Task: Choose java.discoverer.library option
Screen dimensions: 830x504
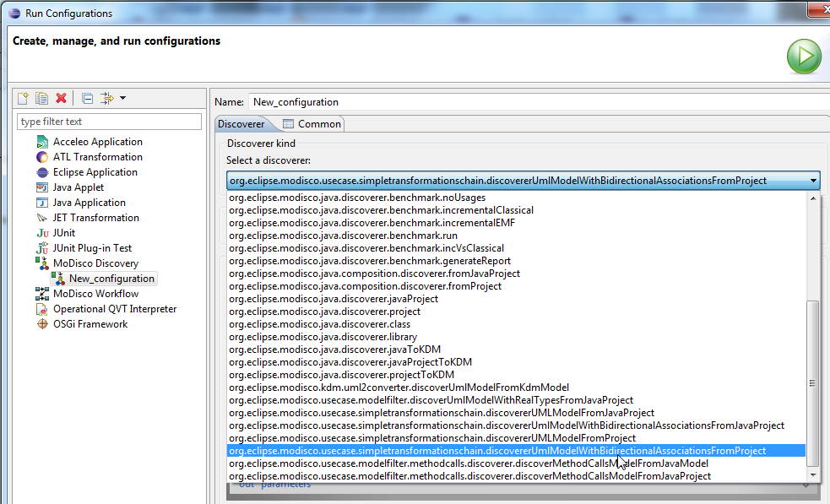Action: point(516,337)
